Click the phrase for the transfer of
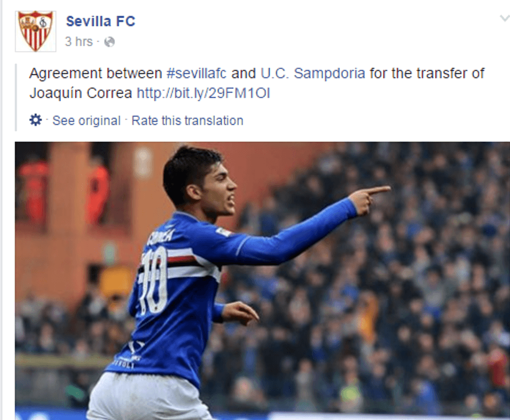Image resolution: width=510 pixels, height=420 pixels. [x=427, y=73]
